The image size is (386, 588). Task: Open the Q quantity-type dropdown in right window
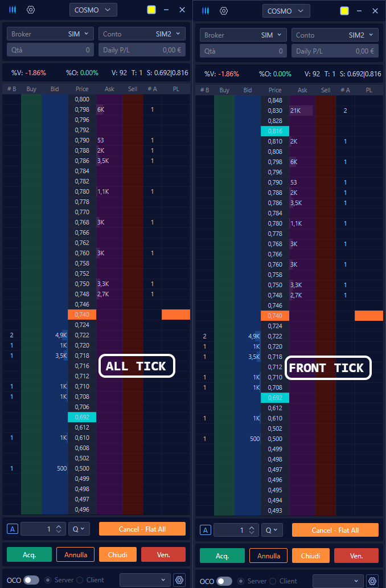pos(272,530)
